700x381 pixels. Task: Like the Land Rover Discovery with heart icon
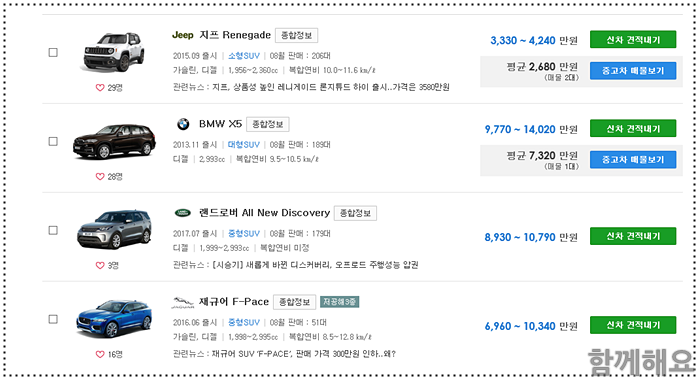100,265
